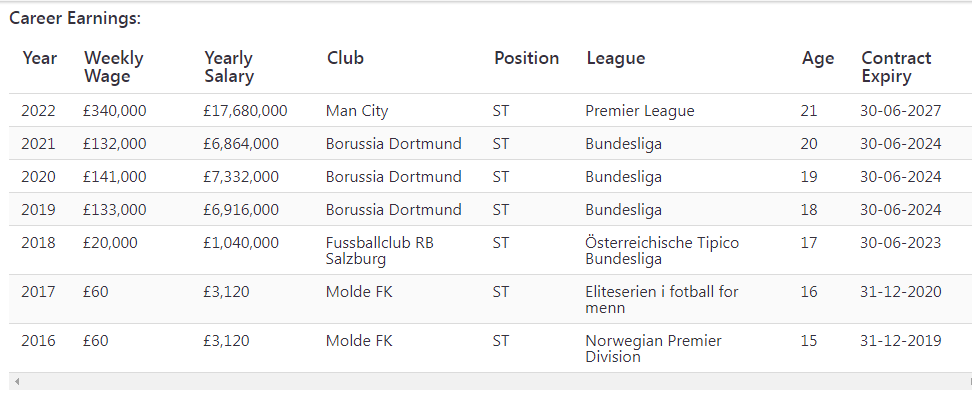
Task: Click the left arrow of horizontal scrollbar
Action: (x=17, y=381)
